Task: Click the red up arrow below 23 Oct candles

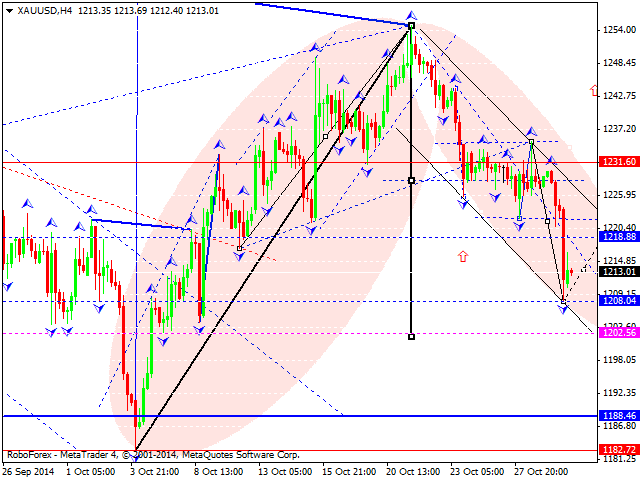Action: [x=462, y=256]
